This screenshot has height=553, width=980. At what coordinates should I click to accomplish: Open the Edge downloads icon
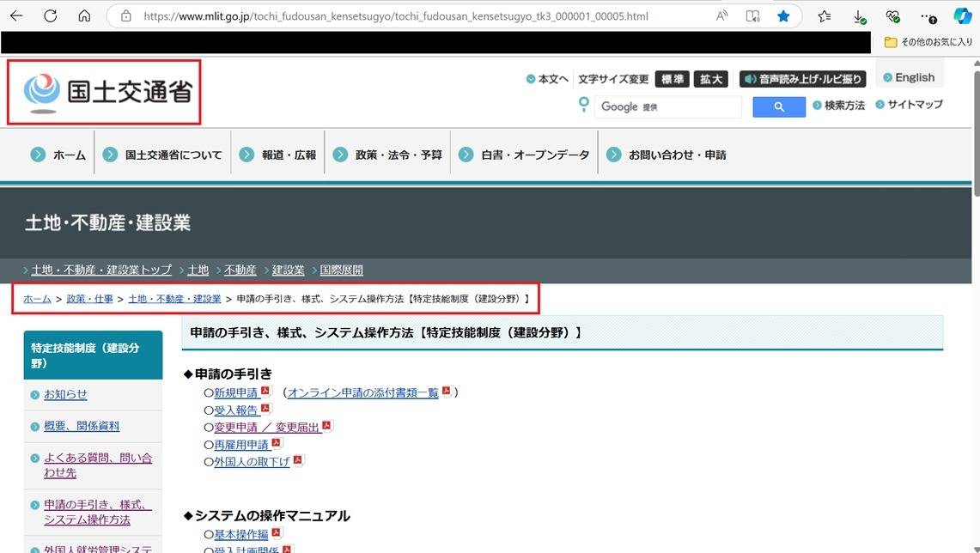tap(860, 15)
